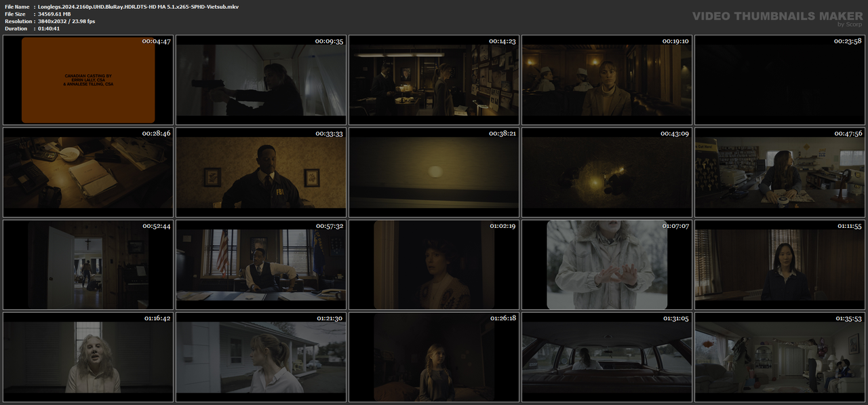
Task: Choose the office thumbnail at 00:57:32
Action: [x=261, y=265]
